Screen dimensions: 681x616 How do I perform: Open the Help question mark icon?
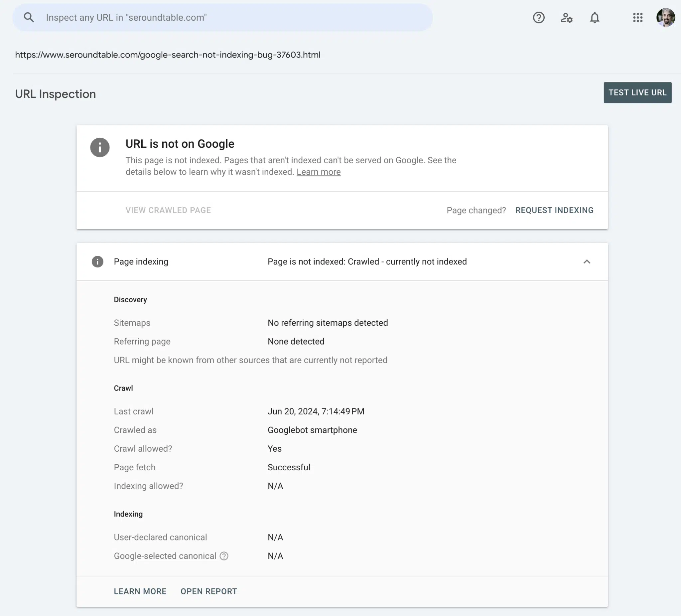(x=538, y=18)
